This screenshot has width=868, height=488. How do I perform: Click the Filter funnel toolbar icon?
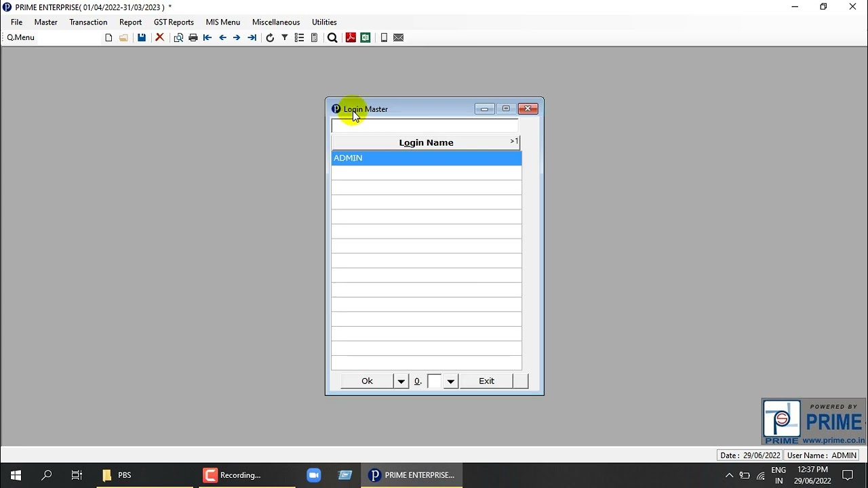pyautogui.click(x=285, y=38)
